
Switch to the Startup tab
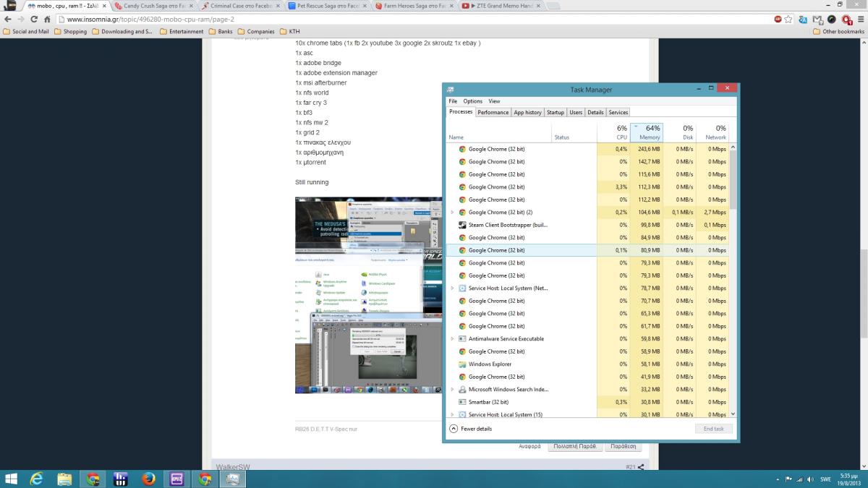556,112
